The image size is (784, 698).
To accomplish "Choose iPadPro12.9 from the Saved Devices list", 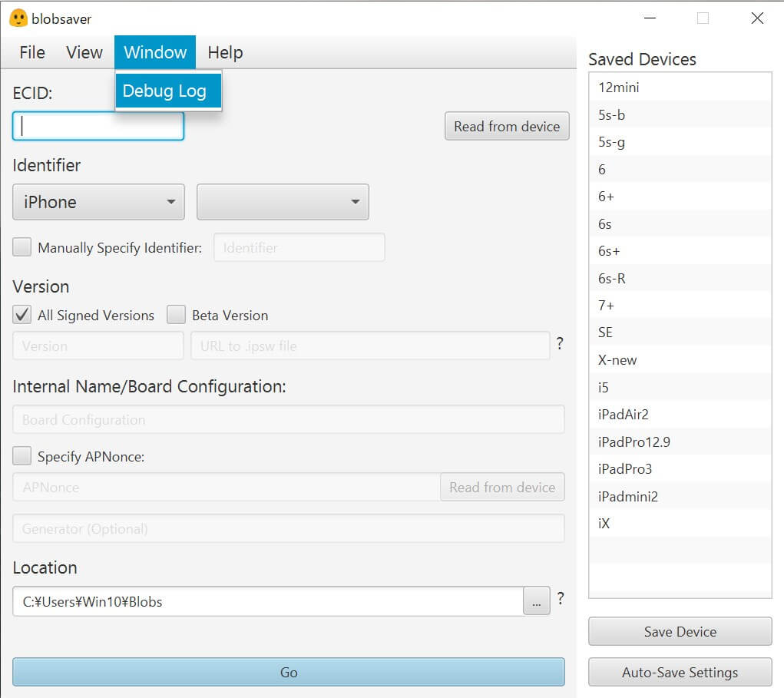I will pos(634,442).
